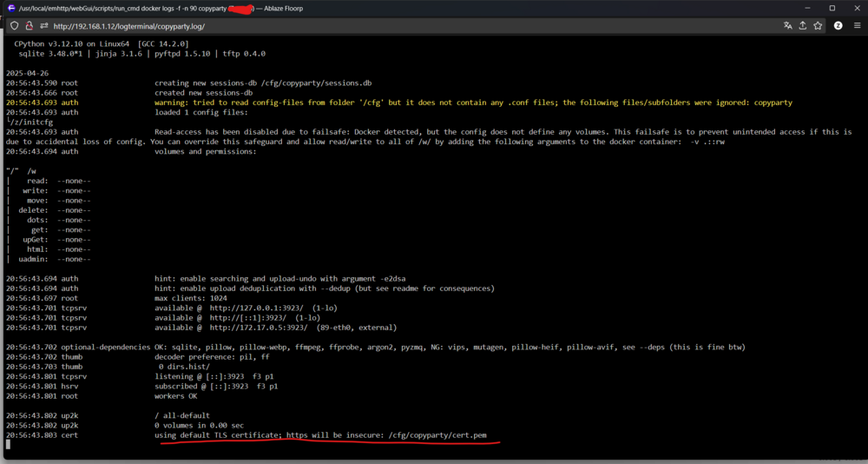Click 'decoder preference: pil, ff' message
Viewport: 868px width, 464px height.
212,357
